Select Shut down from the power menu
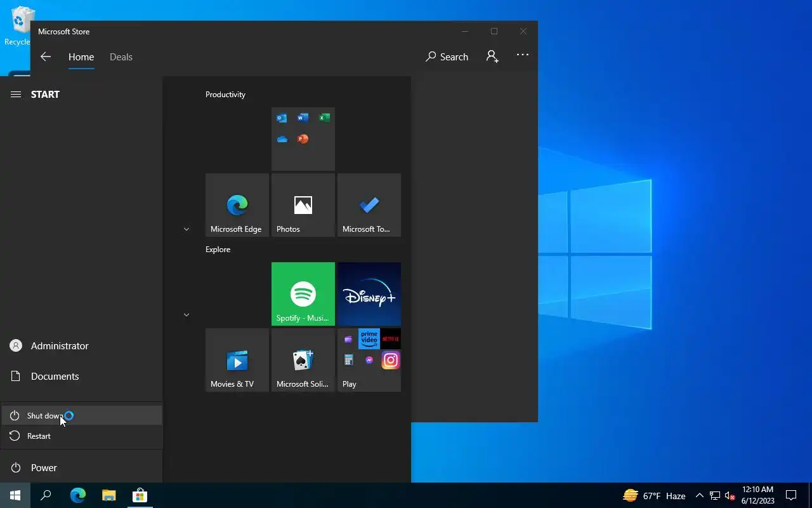Viewport: 812px width, 508px height. (x=81, y=415)
